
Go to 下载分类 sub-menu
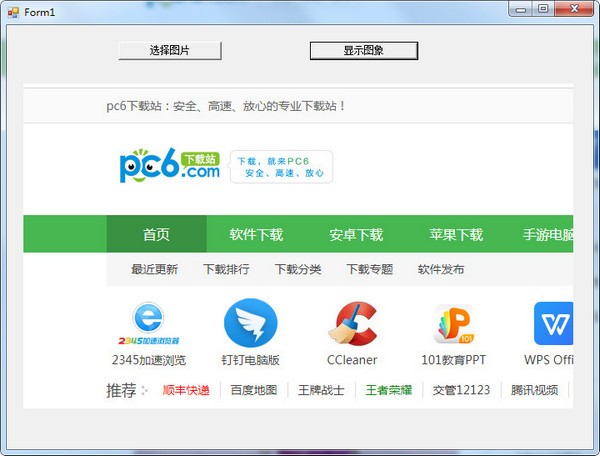tap(298, 269)
